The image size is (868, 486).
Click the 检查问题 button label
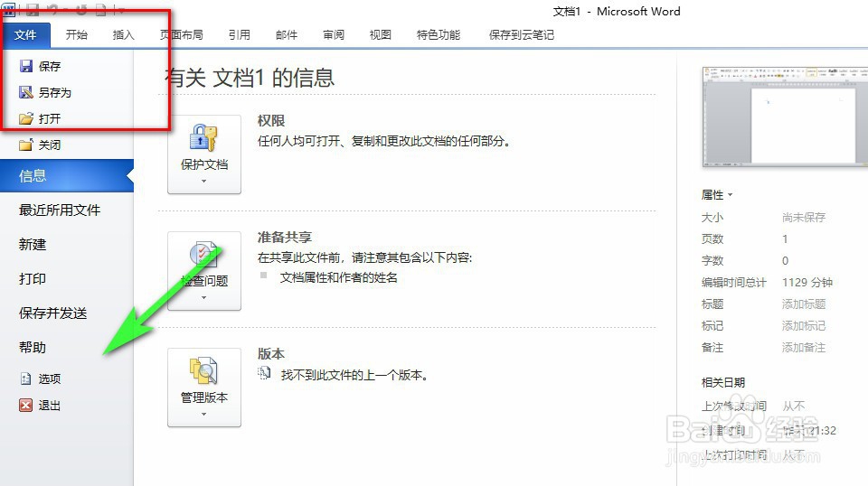pyautogui.click(x=204, y=281)
